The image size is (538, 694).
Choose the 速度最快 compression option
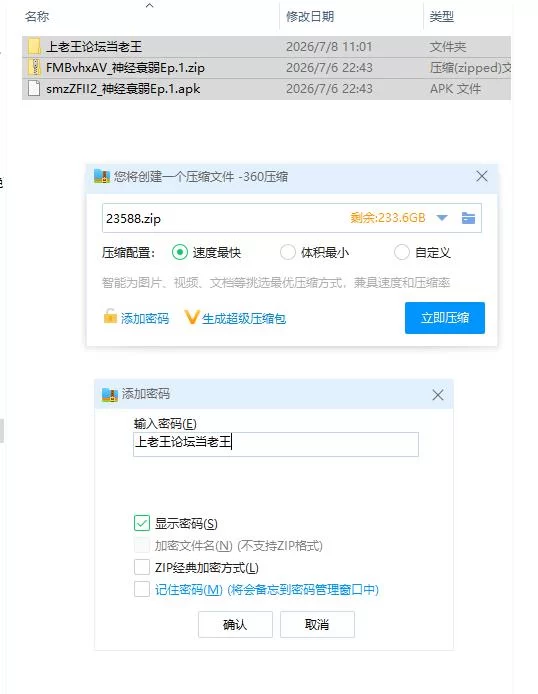(x=180, y=252)
